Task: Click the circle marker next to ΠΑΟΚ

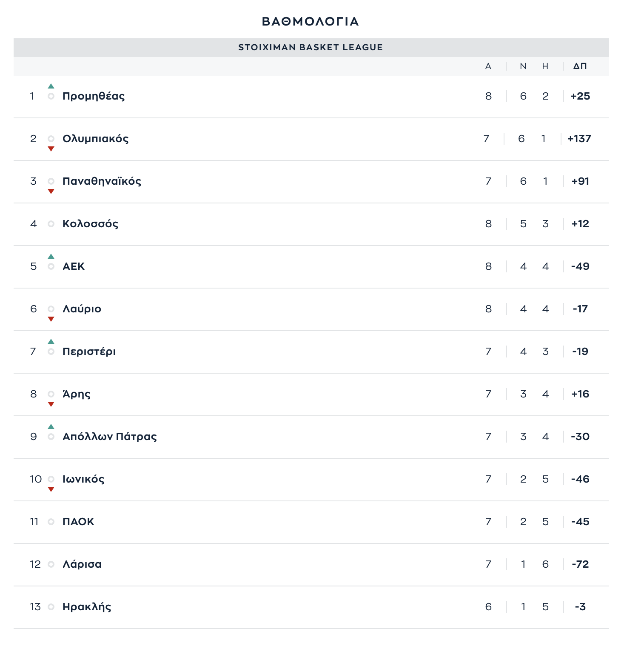Action: [51, 522]
